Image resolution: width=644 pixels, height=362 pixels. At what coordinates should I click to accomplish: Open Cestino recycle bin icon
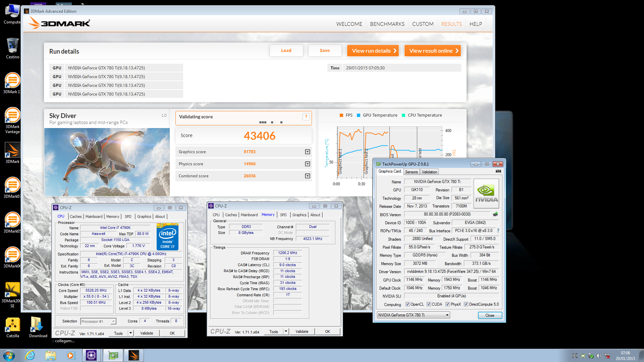(12, 48)
